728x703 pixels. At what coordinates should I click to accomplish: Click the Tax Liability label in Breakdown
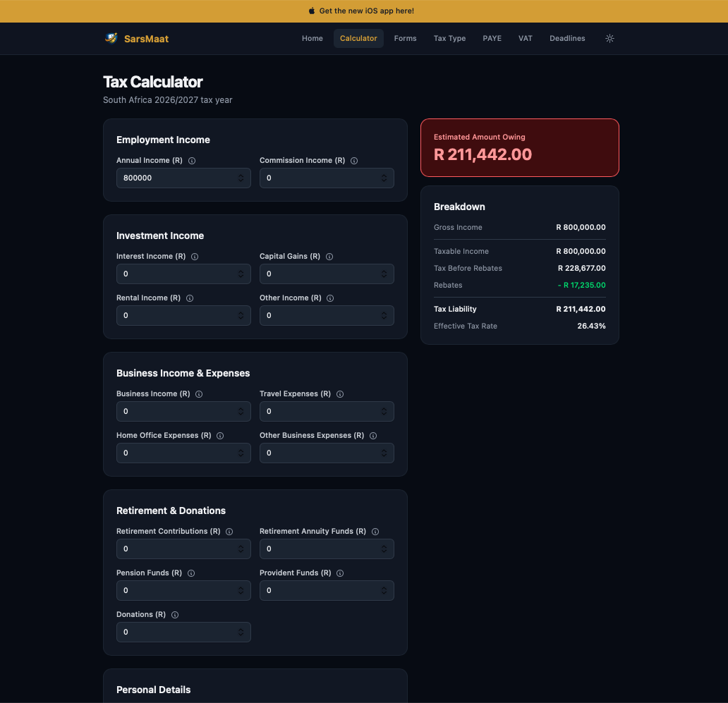point(455,309)
